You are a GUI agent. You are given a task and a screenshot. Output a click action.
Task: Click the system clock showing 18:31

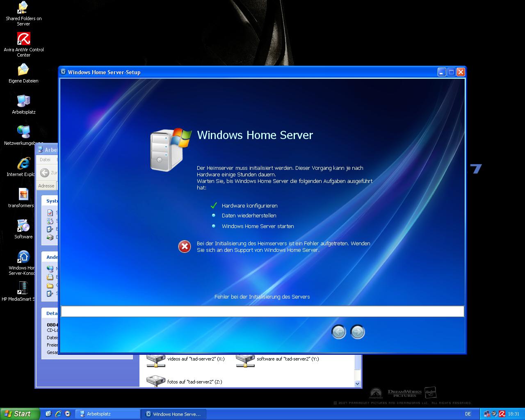(x=514, y=414)
